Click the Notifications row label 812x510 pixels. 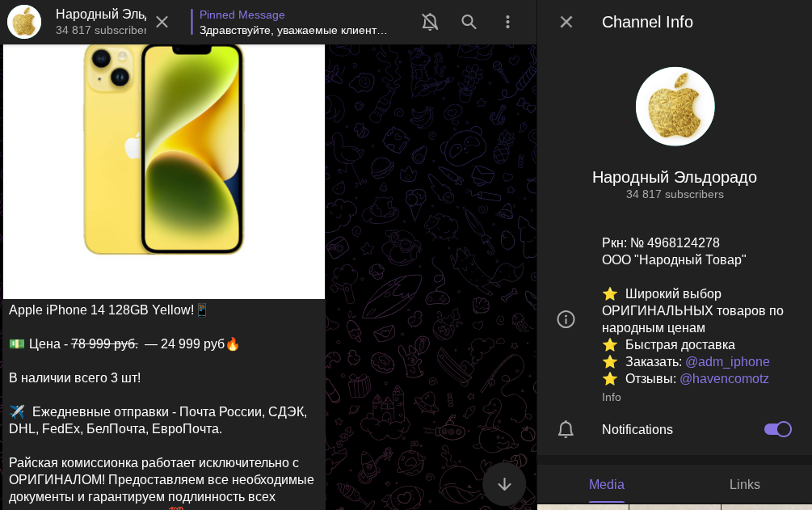tap(637, 429)
